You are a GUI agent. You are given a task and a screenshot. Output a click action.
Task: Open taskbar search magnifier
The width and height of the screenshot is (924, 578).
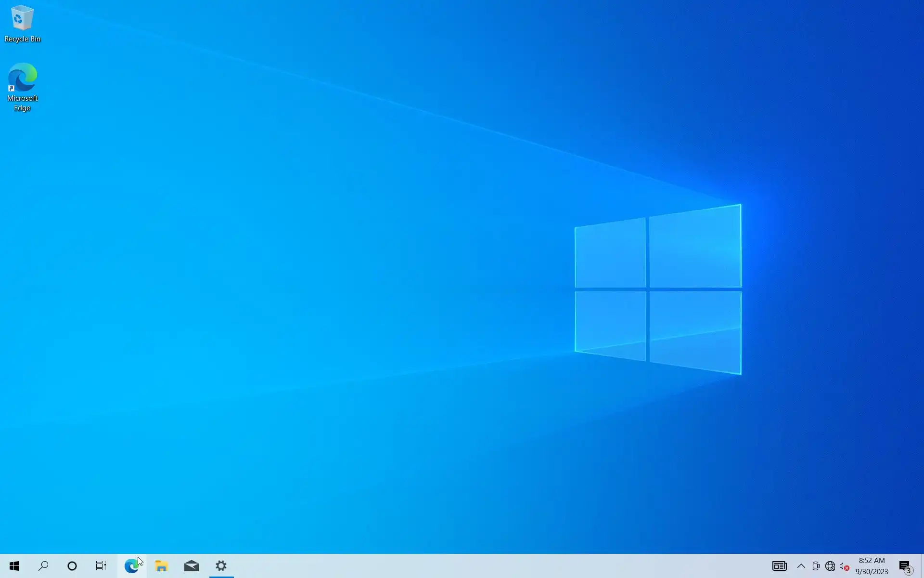tap(43, 566)
